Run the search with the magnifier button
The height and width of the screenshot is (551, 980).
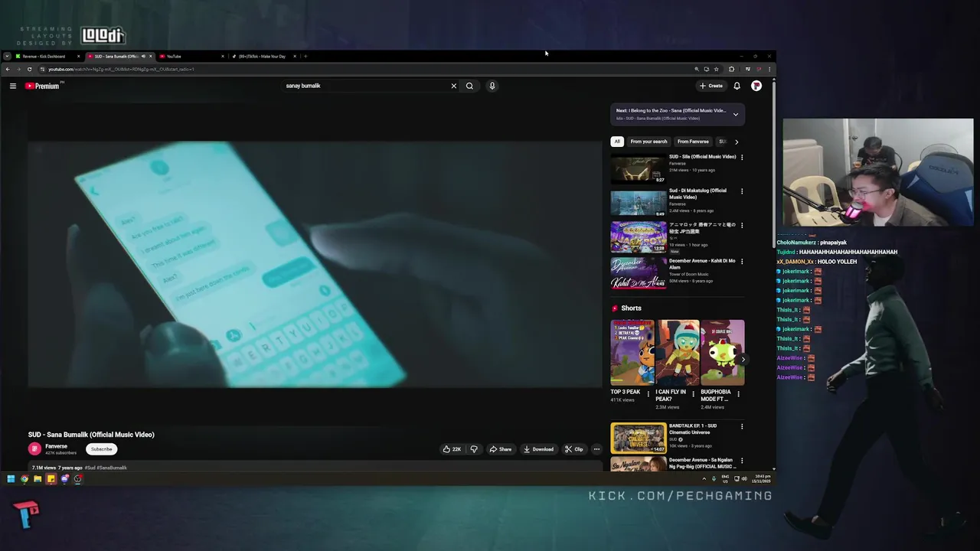(x=469, y=86)
